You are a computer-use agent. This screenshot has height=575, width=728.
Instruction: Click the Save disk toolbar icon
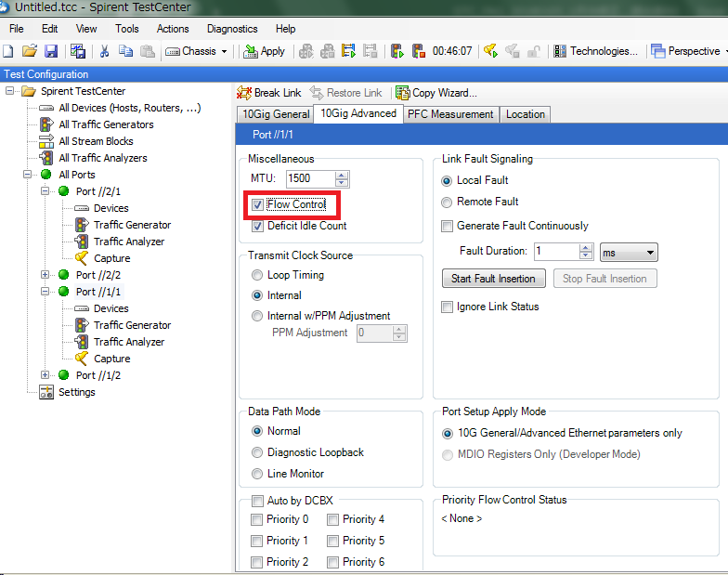[x=51, y=50]
